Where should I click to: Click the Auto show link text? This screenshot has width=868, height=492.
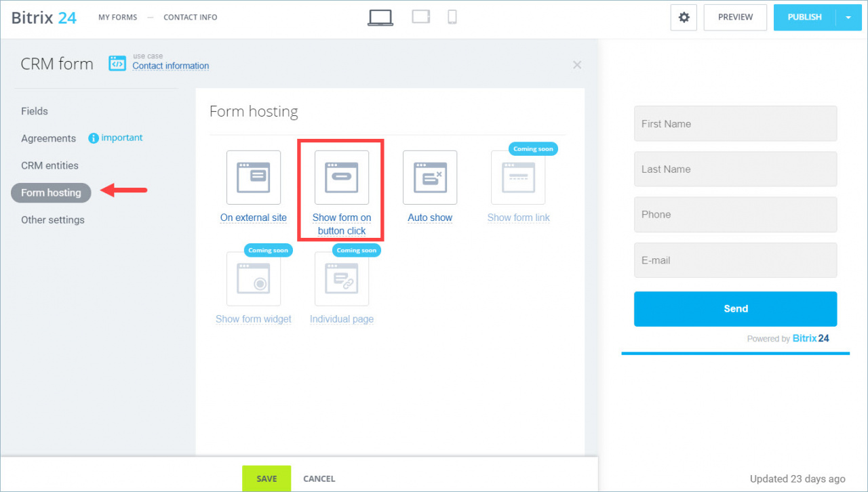(x=430, y=218)
